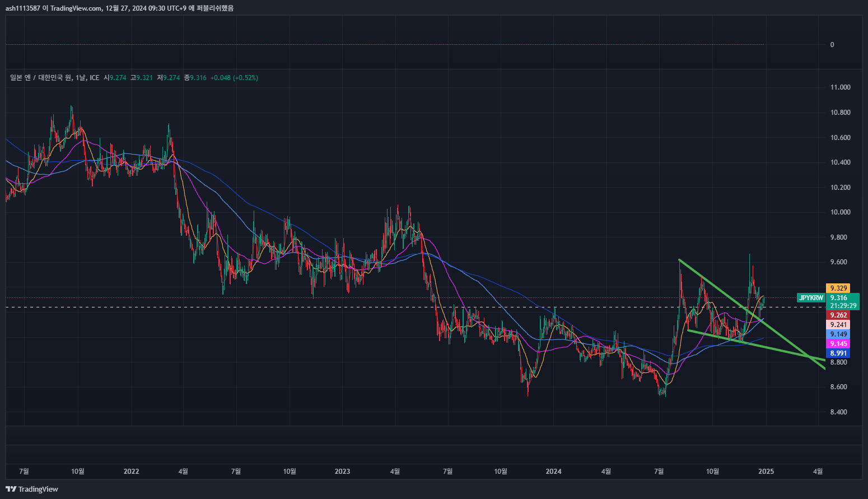Select the red 9.262 price label
Screen dimensions: 868x499
tap(838, 315)
